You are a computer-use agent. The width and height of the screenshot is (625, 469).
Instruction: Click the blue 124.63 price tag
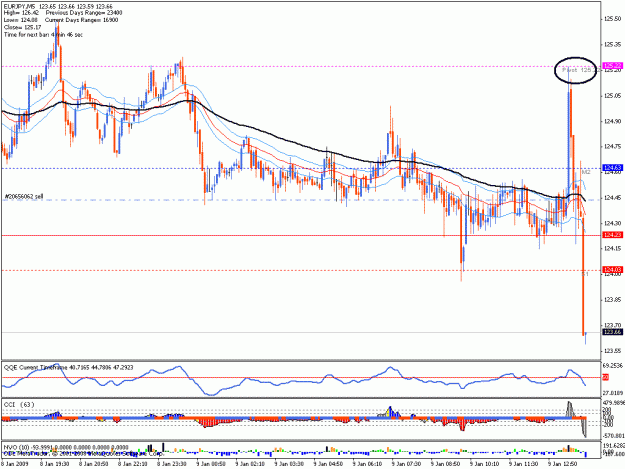coord(613,168)
